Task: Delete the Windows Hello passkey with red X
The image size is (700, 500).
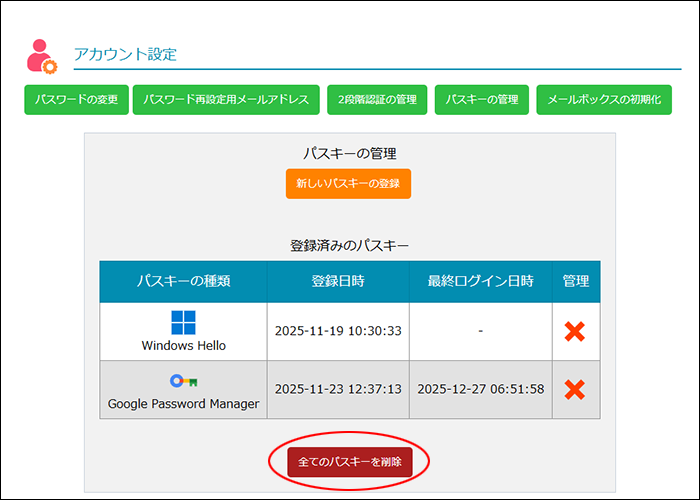Action: 575,331
